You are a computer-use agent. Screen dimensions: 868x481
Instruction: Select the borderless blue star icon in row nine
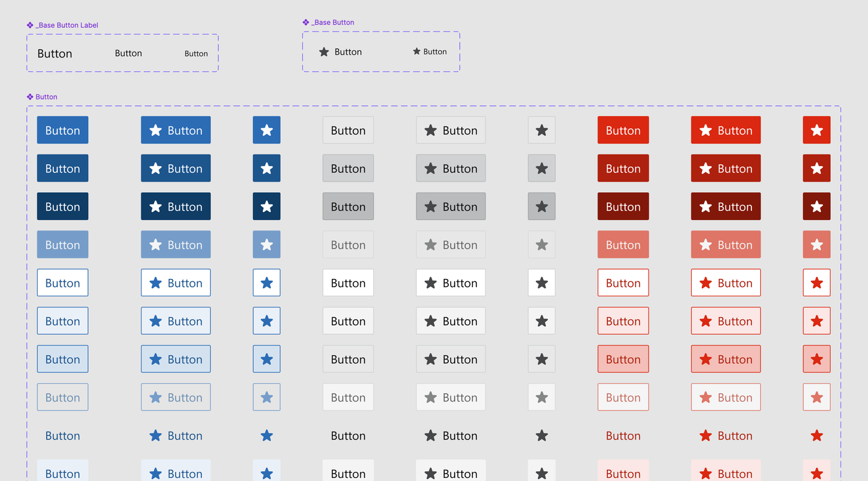point(267,435)
